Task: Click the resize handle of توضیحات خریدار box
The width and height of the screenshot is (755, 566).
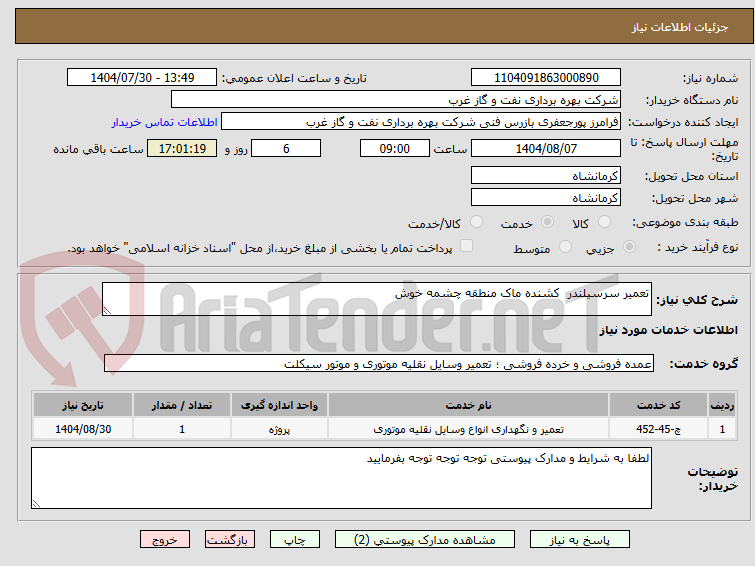Action: coord(37,503)
